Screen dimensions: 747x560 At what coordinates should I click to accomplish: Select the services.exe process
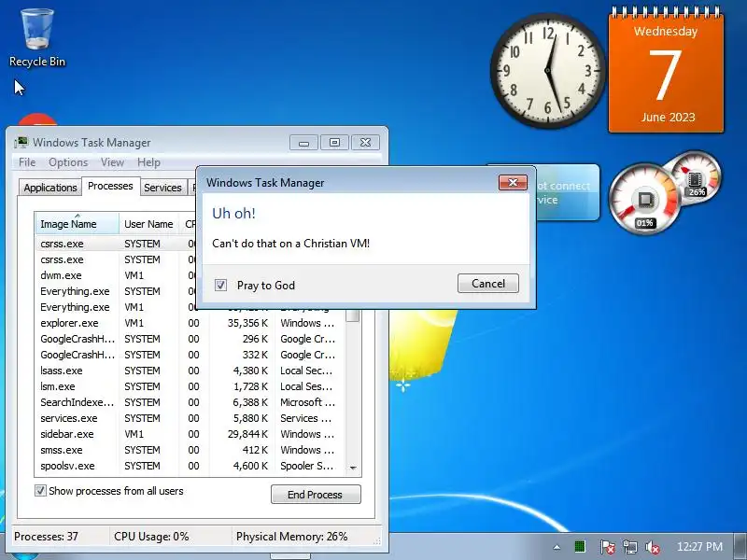click(190, 418)
